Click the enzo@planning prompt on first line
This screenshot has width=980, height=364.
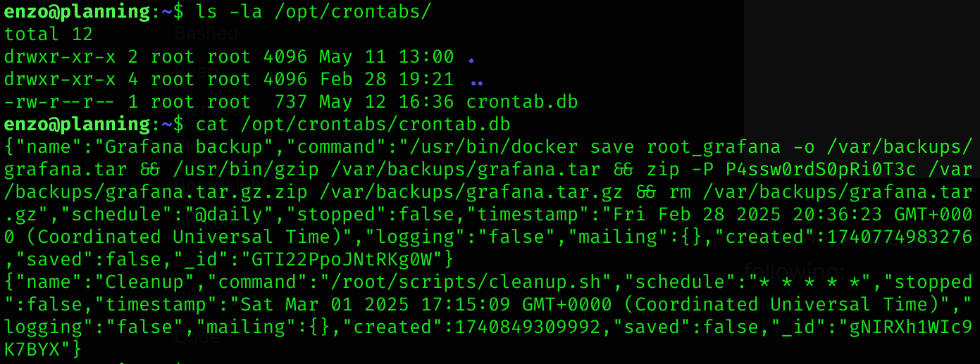(x=77, y=11)
